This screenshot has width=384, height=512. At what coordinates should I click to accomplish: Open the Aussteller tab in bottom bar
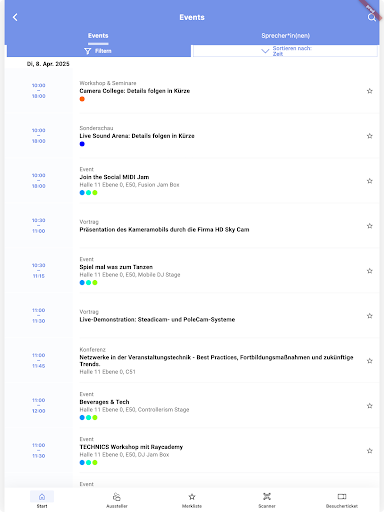117,500
